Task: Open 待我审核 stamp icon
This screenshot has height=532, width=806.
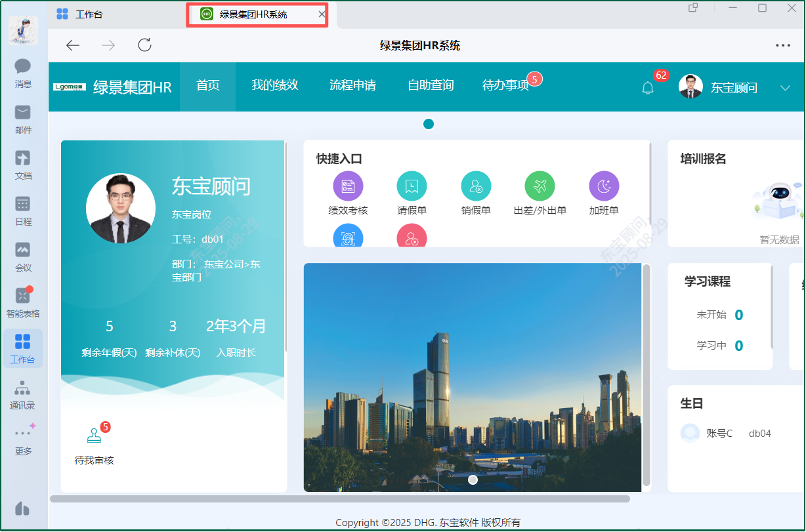Action: pos(95,436)
